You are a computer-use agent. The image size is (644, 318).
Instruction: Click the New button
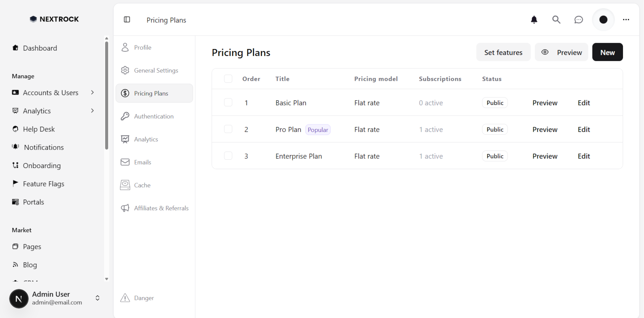[607, 52]
